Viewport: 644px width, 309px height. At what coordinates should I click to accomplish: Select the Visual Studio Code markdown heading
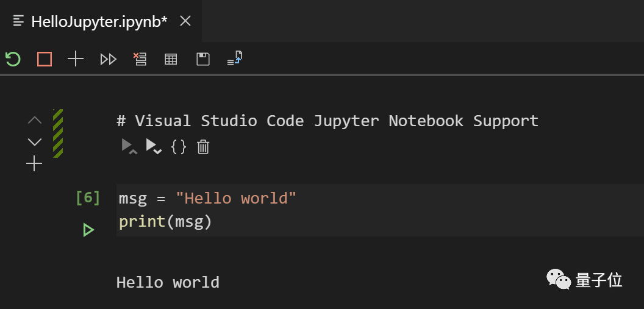pyautogui.click(x=327, y=121)
